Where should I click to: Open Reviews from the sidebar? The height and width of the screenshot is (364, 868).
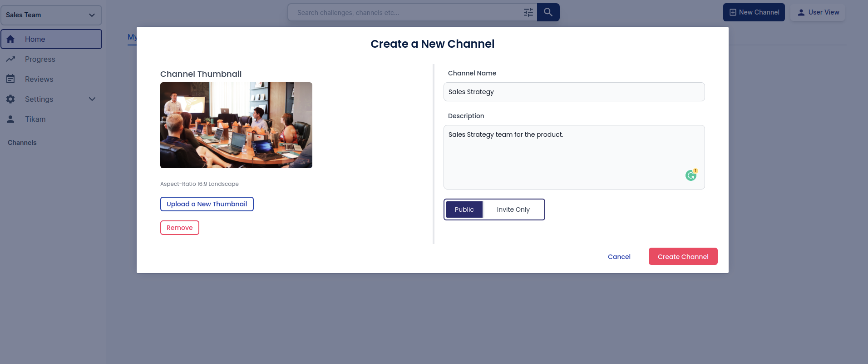(51, 79)
